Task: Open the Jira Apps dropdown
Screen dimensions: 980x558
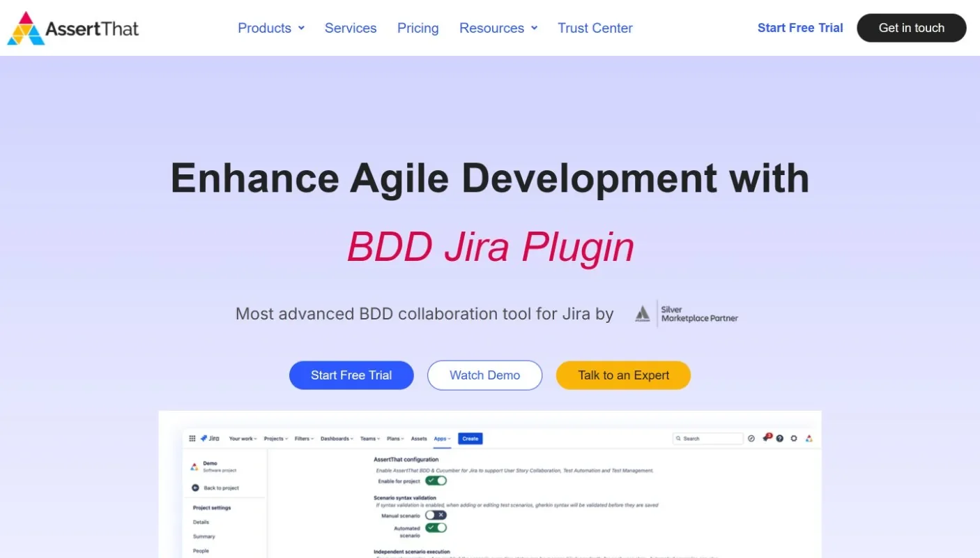Action: click(442, 439)
